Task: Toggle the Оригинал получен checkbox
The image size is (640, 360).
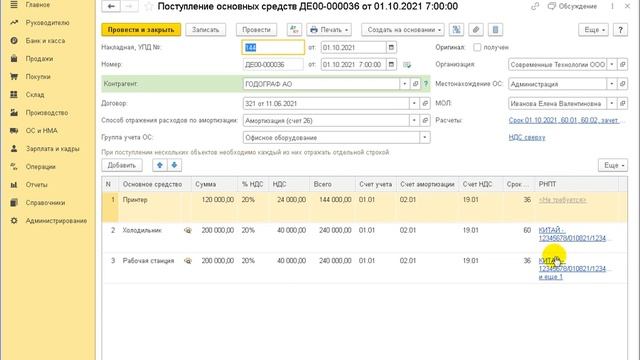Action: pos(477,47)
